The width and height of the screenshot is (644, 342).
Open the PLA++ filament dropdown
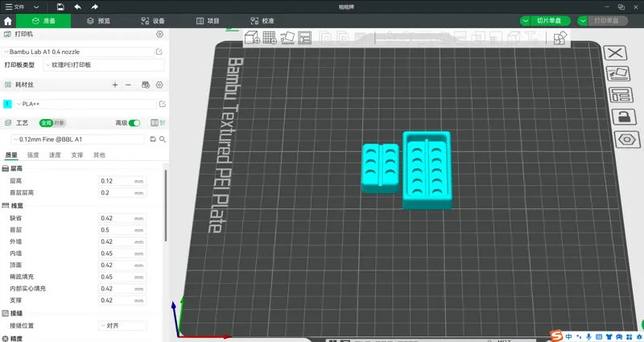click(x=85, y=104)
